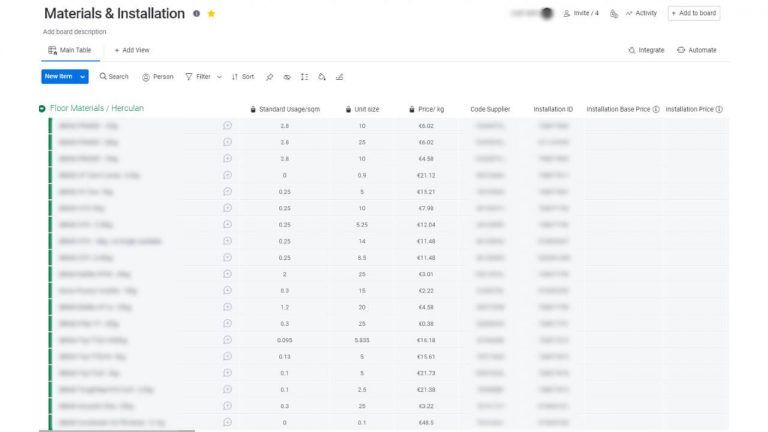
Task: Collapse the Floor Materials / Herculan group
Action: [42, 109]
